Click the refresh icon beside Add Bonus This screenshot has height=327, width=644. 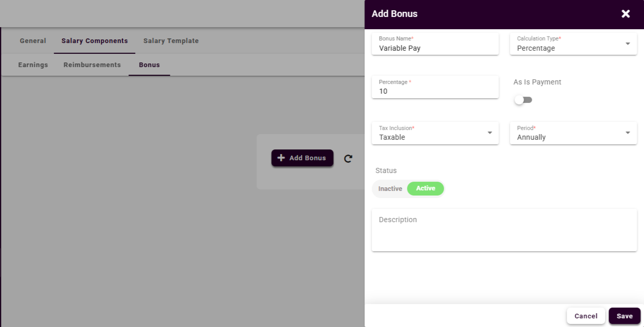coord(348,159)
